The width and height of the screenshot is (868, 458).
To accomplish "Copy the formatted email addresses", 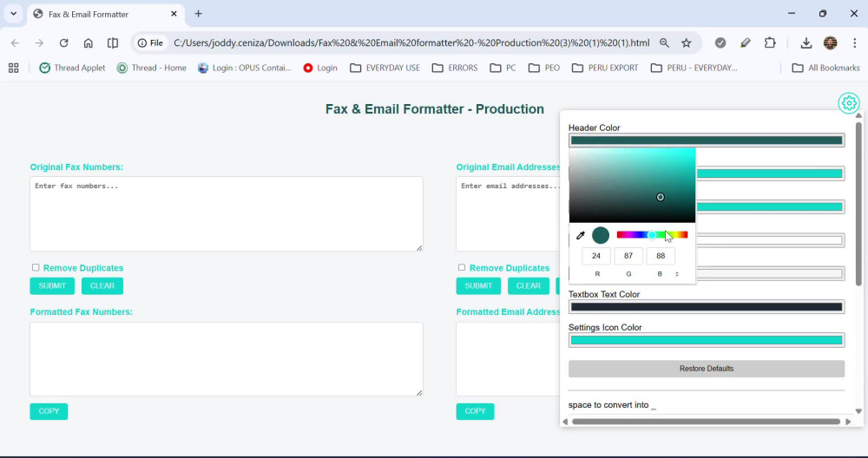I will (x=475, y=411).
